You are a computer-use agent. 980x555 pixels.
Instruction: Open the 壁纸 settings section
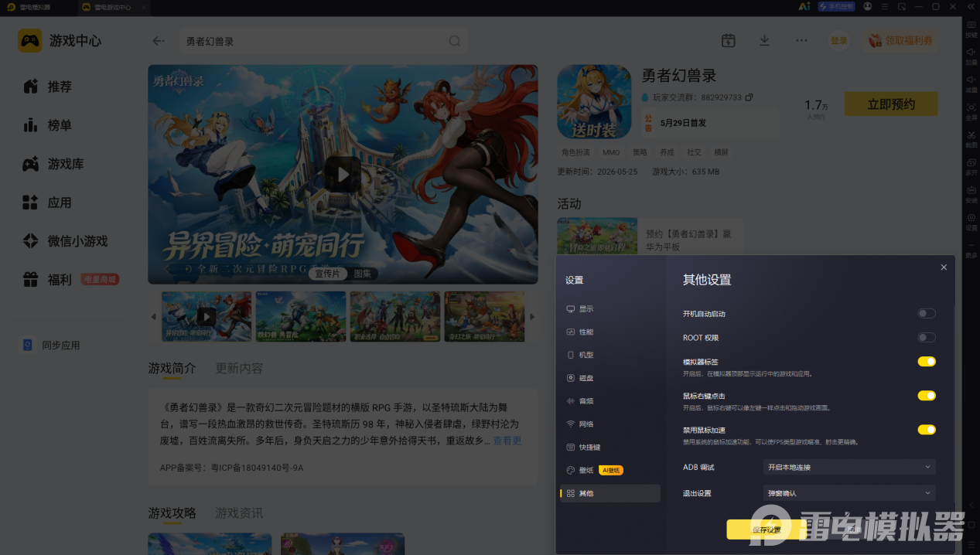pos(610,470)
